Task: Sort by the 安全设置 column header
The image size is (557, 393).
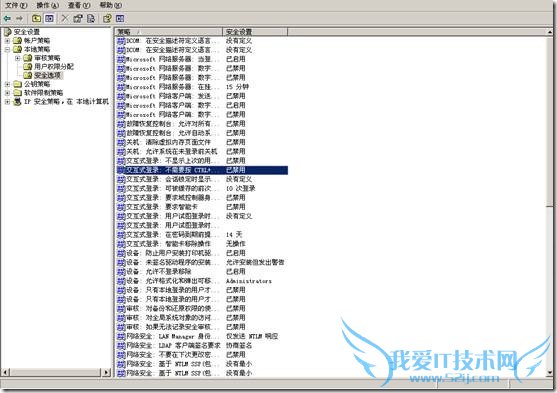Action: point(255,32)
